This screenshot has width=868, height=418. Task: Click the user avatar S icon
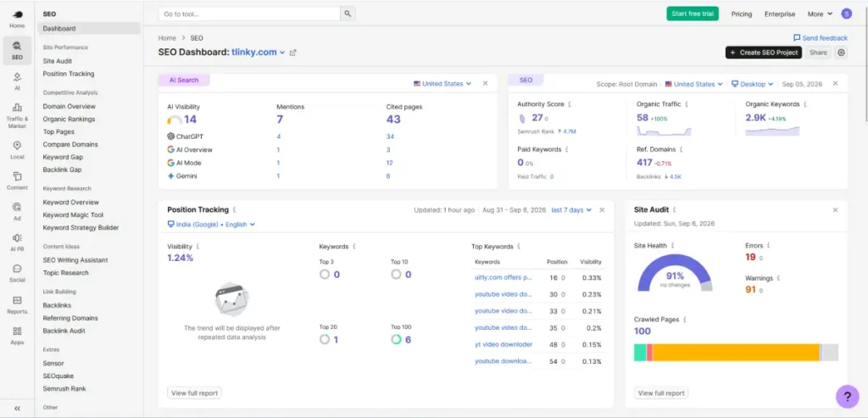coord(846,14)
